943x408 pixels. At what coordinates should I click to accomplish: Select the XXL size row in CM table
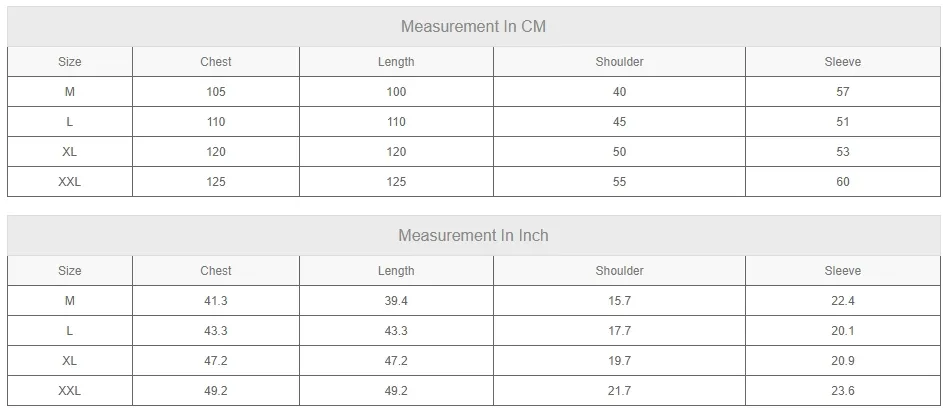473,182
